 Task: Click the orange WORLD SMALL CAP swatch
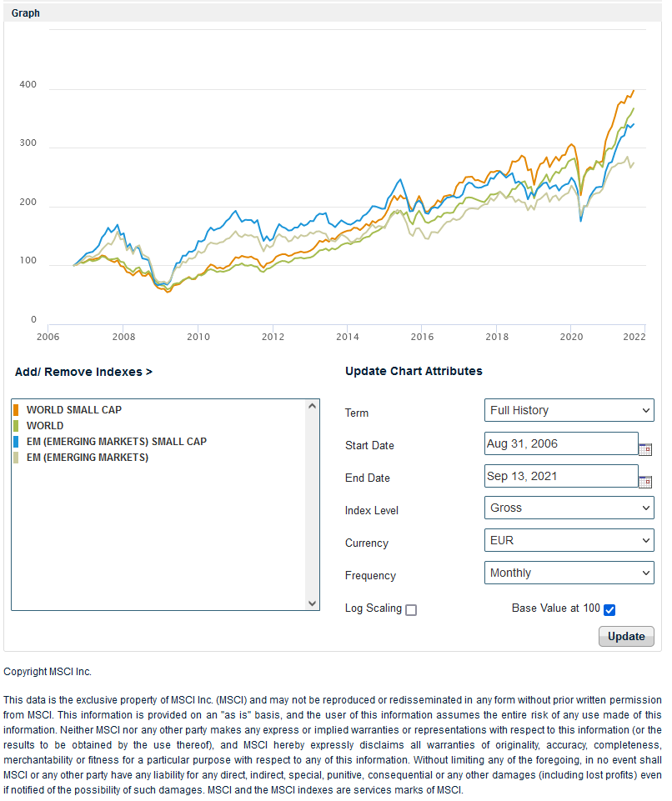click(x=16, y=410)
